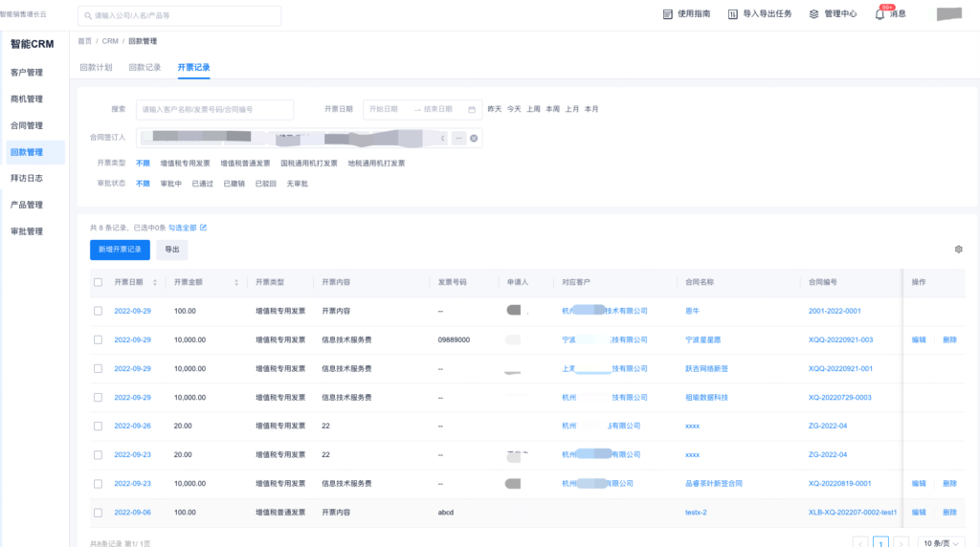Select the checkbox for the 2022-09-06 row

(98, 513)
